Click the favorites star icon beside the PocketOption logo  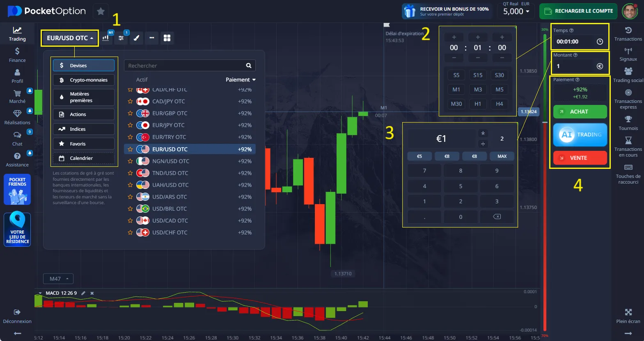[101, 11]
